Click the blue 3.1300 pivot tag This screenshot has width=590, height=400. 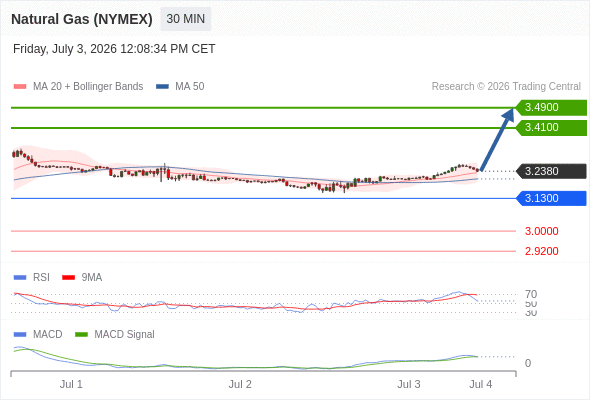coord(551,198)
